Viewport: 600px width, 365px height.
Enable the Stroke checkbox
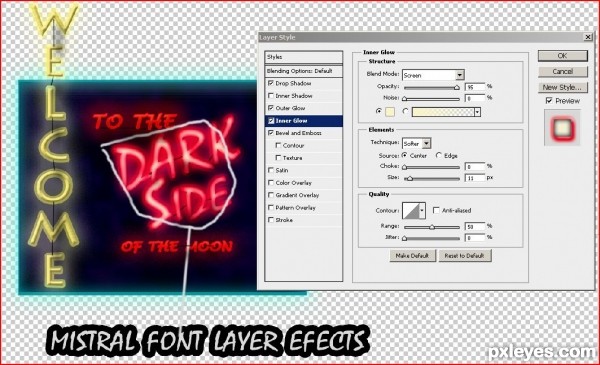coord(271,220)
